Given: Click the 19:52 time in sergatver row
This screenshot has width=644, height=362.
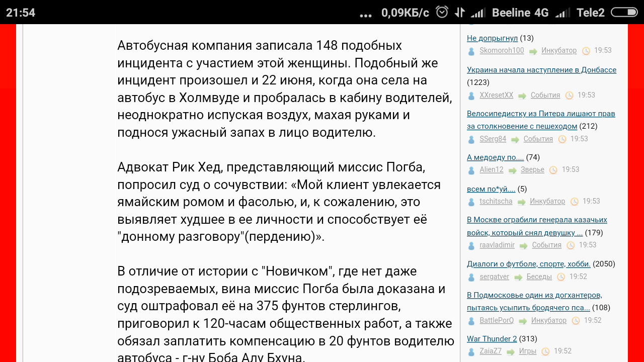Looking at the screenshot, I should (578, 277).
